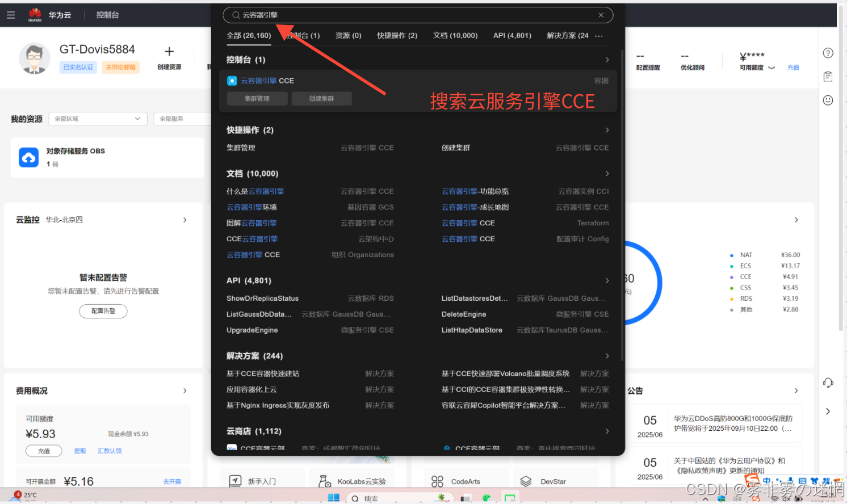Open the 什么是云容器引擎 document link
This screenshot has width=847, height=504.
pyautogui.click(x=255, y=191)
